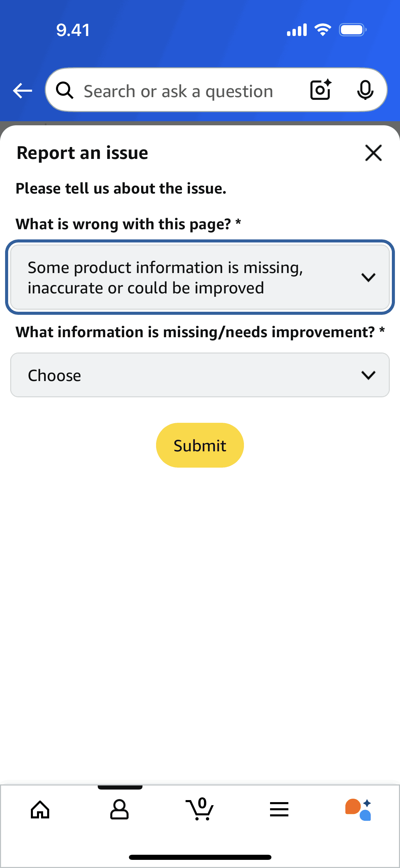Tap the microphone voice search icon

click(365, 90)
